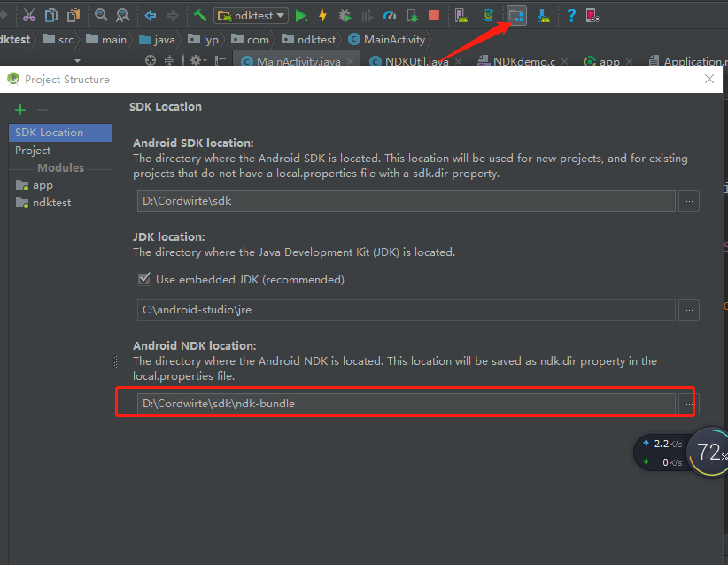Click green plus to add module
The height and width of the screenshot is (565, 728).
(x=20, y=110)
